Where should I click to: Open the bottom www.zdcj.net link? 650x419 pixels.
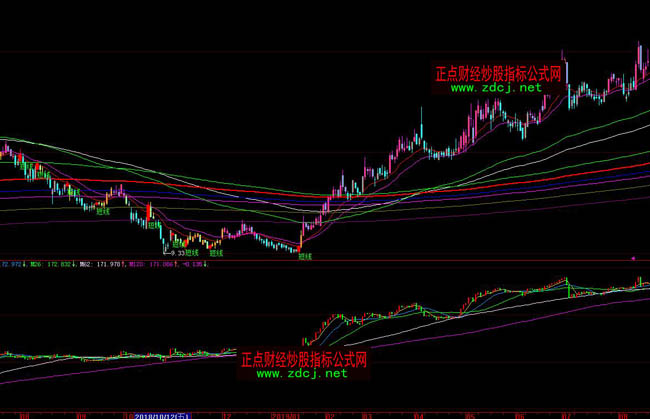(301, 373)
